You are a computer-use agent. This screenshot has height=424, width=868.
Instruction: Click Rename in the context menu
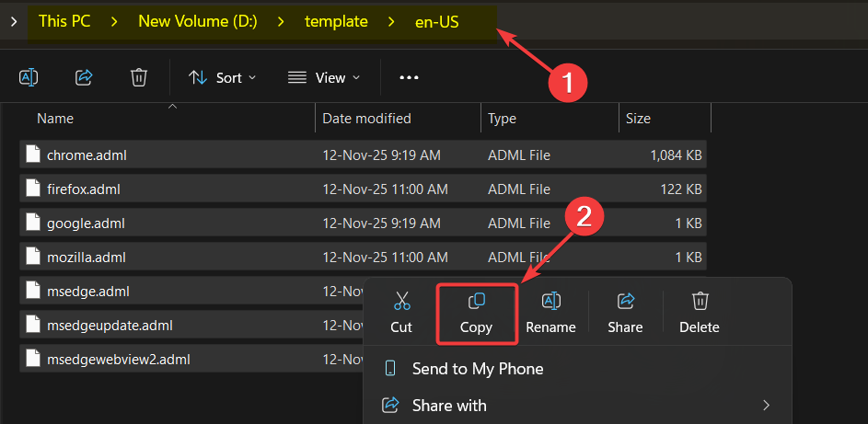coord(550,314)
